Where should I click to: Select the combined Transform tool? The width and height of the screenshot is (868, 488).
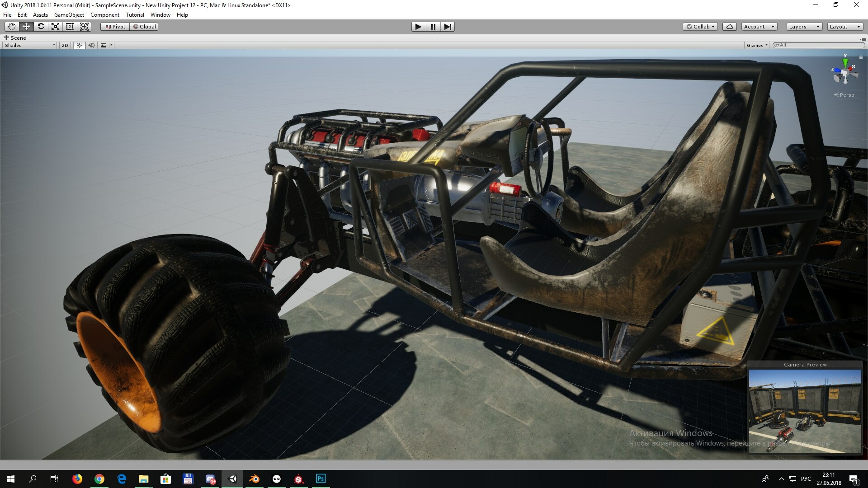[x=84, y=27]
